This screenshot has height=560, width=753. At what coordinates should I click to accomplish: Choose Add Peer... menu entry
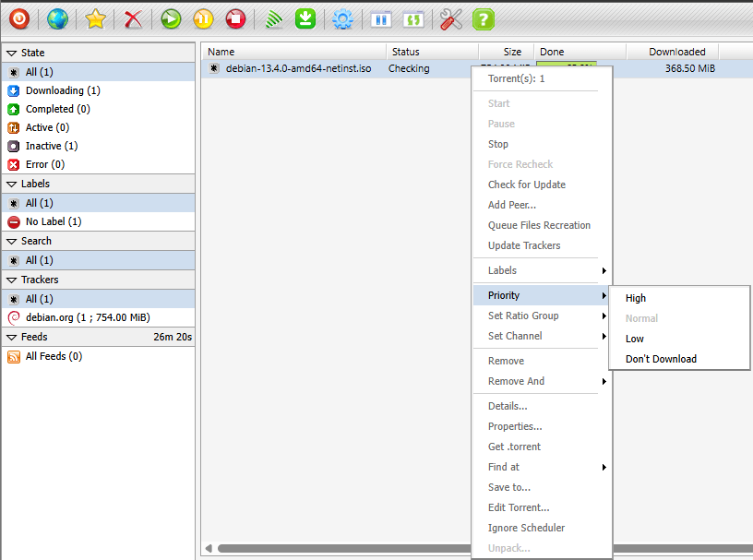[x=542, y=205]
